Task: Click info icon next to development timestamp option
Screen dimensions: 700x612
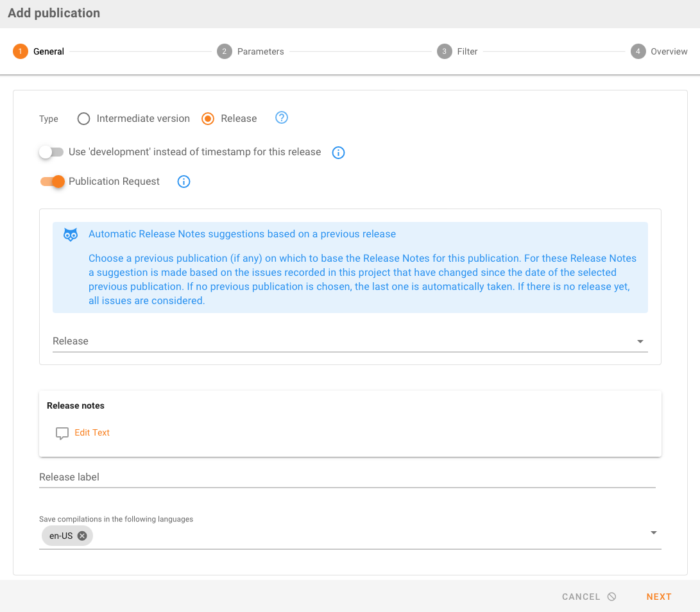Action: pyautogui.click(x=338, y=153)
